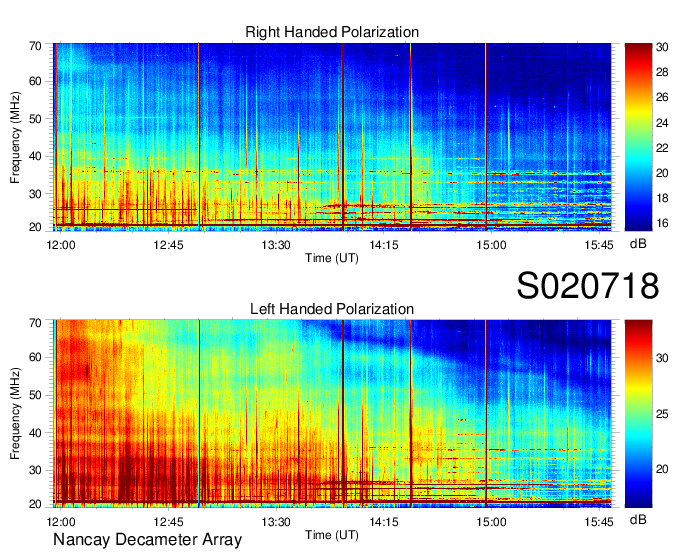680x552 pixels.
Task: Click the Frequency (MHz) axis label of Left Handed plot
Action: click(15, 414)
